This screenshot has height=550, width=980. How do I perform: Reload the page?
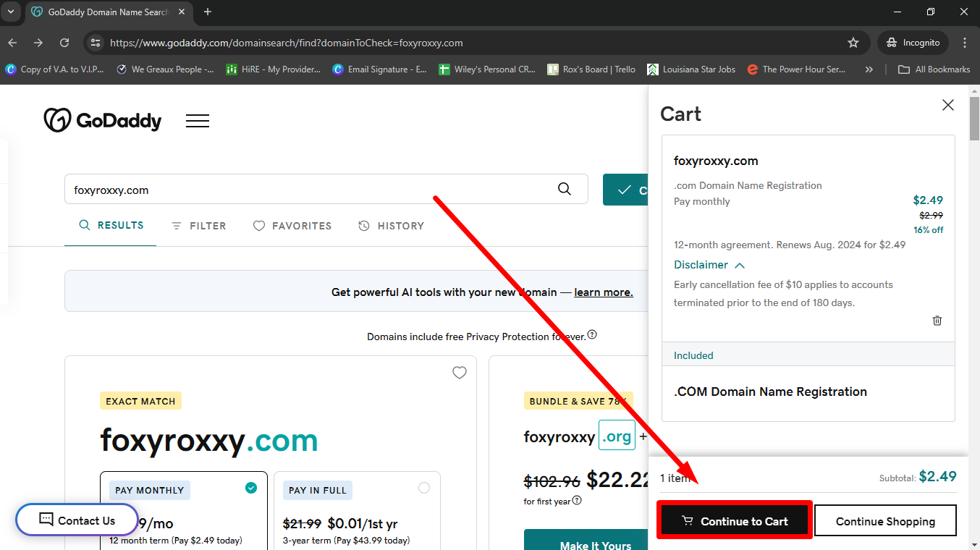(x=64, y=43)
